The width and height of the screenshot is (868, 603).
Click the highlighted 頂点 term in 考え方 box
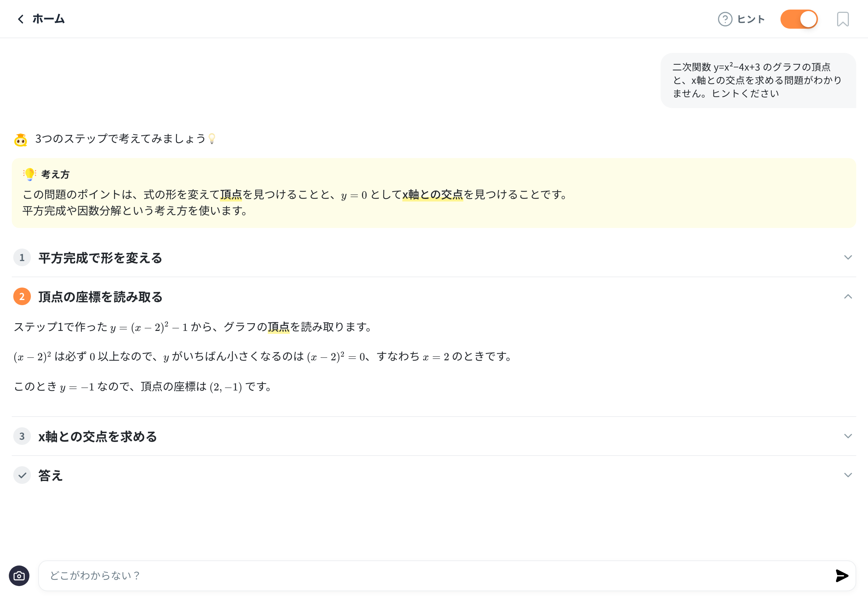tap(231, 195)
